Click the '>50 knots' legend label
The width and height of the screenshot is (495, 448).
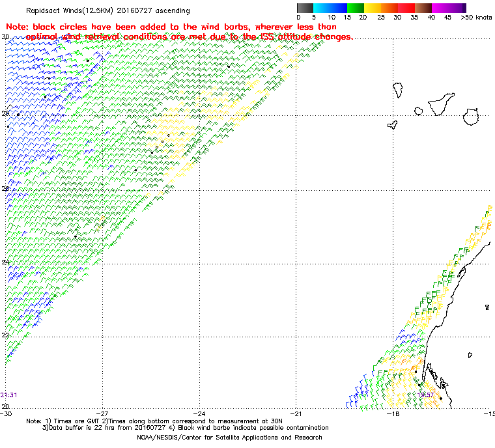(476, 18)
